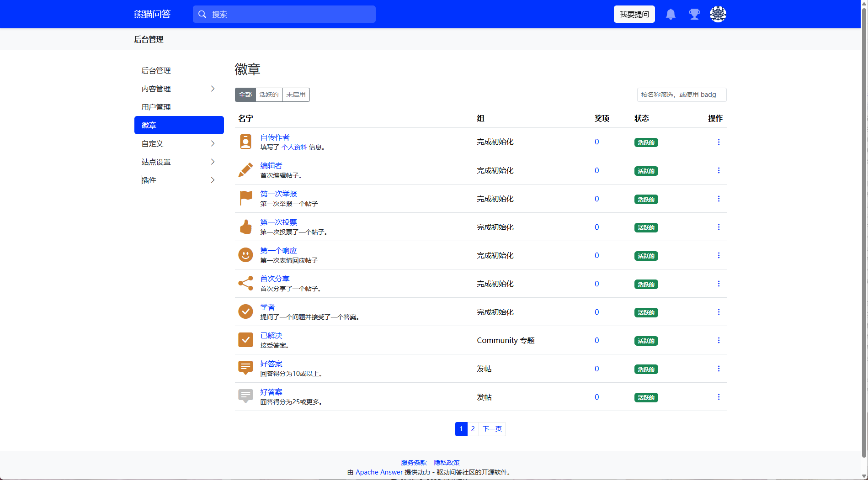Click the search magnifier icon
The height and width of the screenshot is (480, 868).
(202, 14)
